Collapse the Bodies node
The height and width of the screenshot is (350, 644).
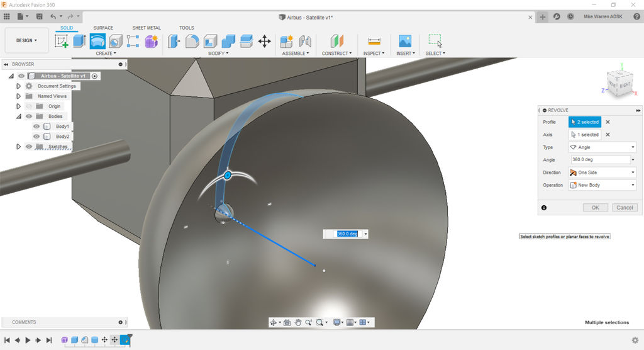[x=18, y=116]
